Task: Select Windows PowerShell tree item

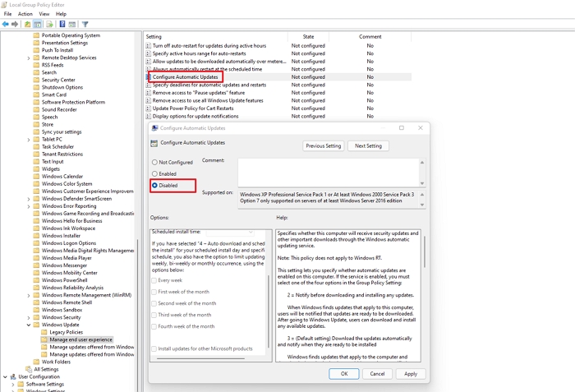Action: click(x=65, y=280)
